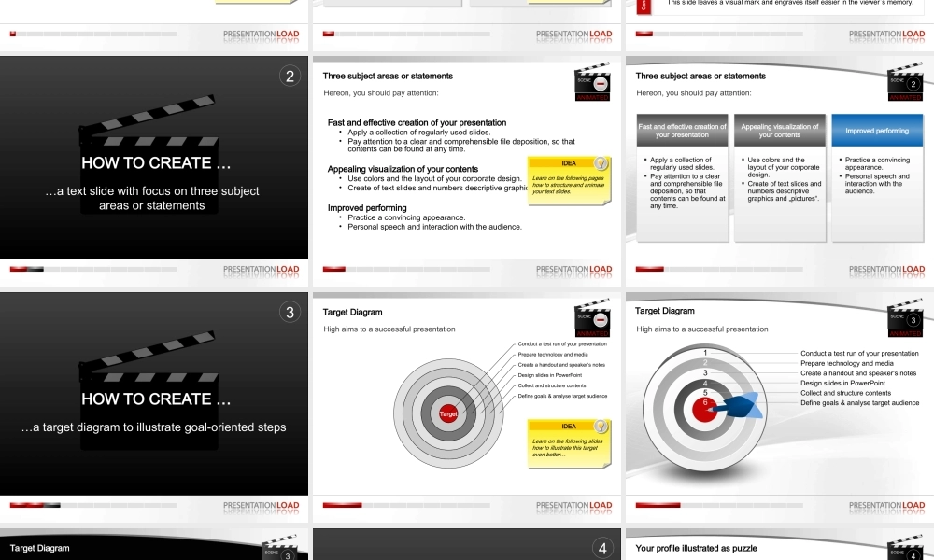Open the dark slide about creating a text slide

(x=154, y=157)
